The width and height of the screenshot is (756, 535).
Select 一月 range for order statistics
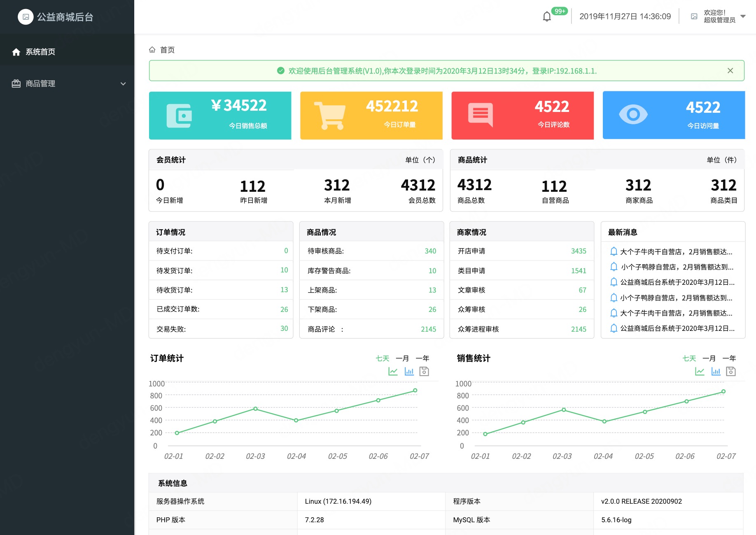(x=402, y=358)
